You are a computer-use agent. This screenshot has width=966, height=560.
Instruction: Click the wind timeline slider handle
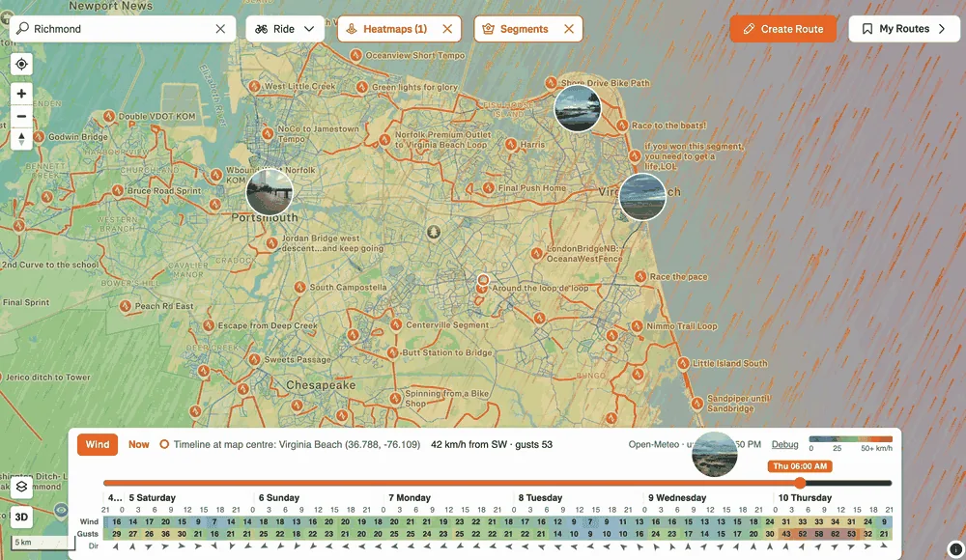pos(800,483)
